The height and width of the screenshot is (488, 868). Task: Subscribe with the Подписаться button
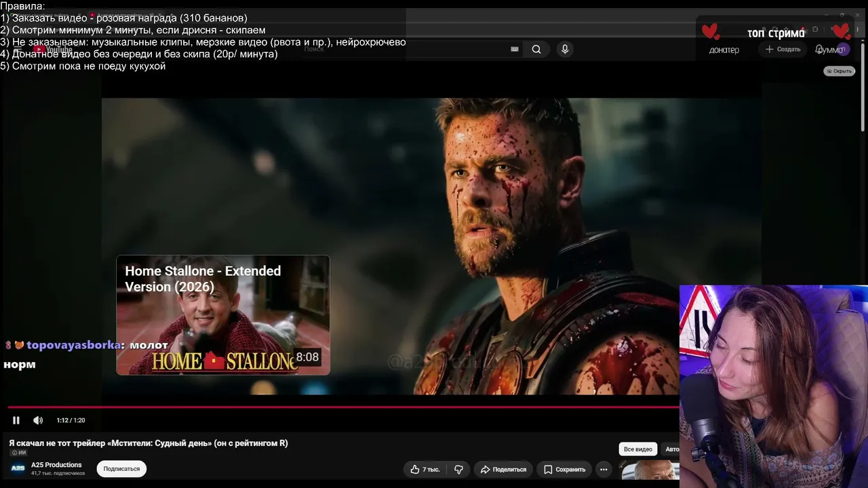pyautogui.click(x=121, y=469)
